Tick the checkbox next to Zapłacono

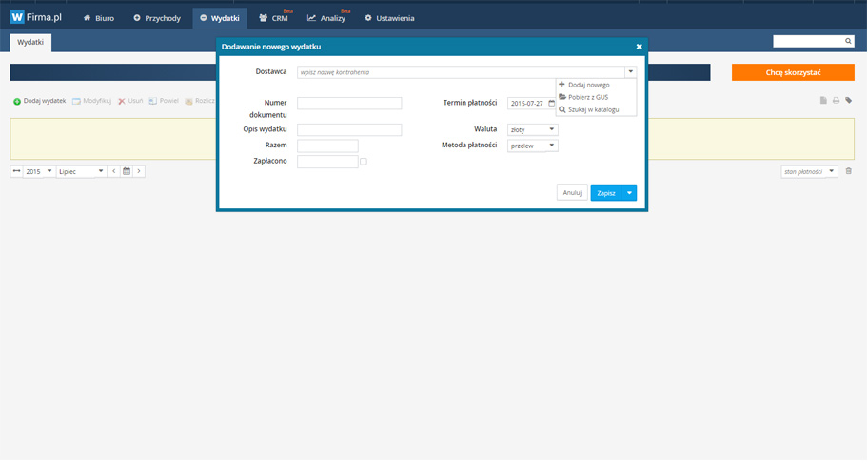[364, 162]
